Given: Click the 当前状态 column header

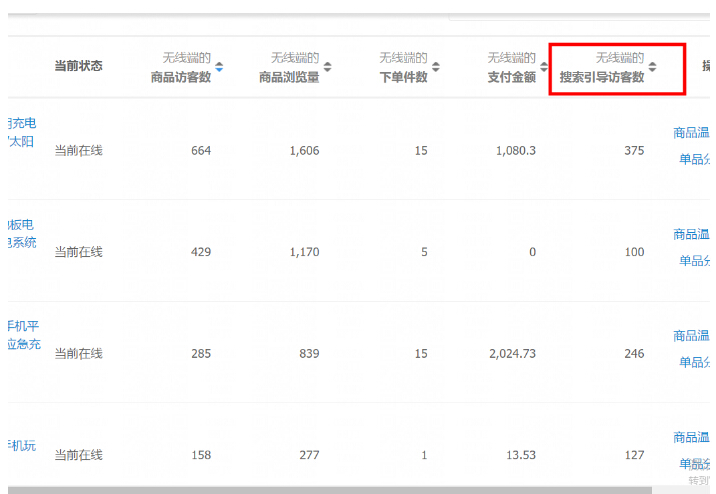Looking at the screenshot, I should 78,66.
